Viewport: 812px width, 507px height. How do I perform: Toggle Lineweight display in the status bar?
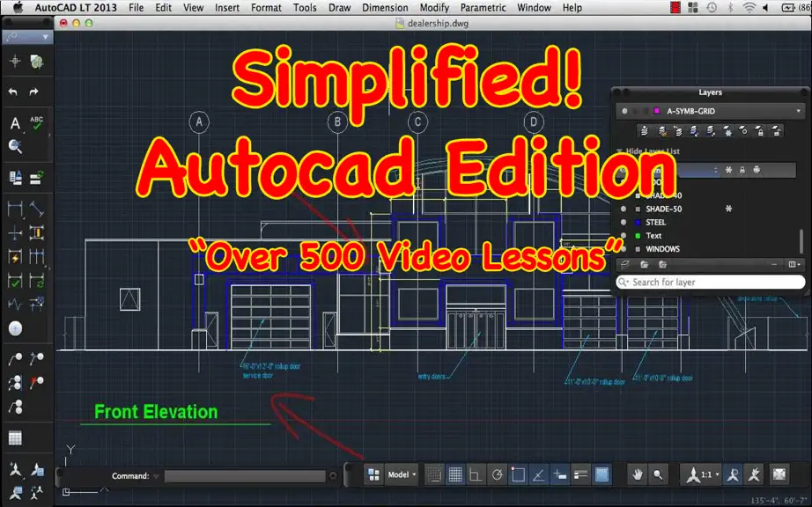(x=580, y=474)
